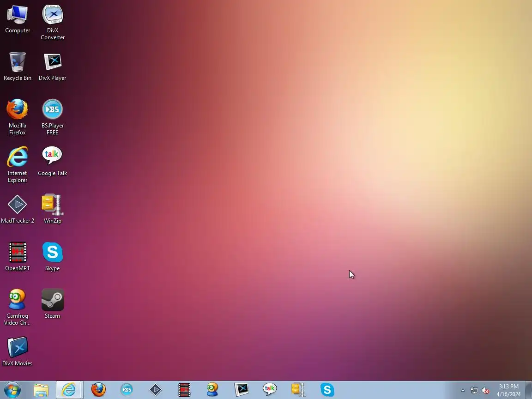
Task: Select the Skype desktop icon
Action: point(53,256)
